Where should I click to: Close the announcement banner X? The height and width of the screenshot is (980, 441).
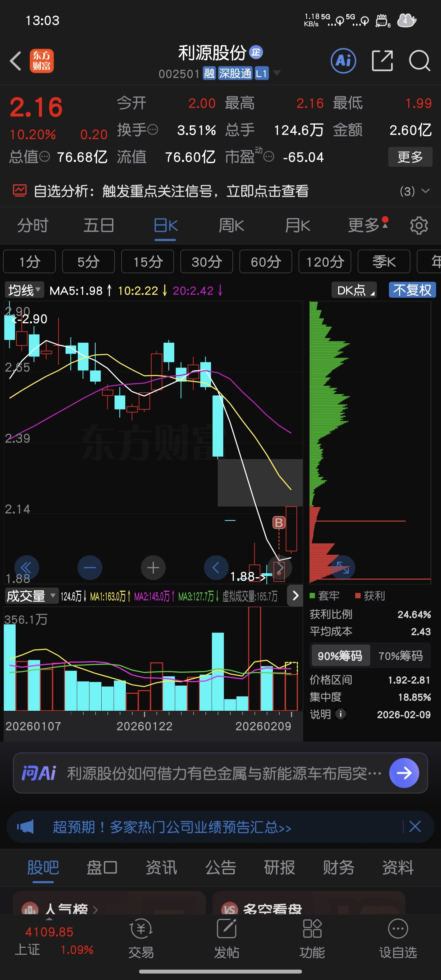415,826
